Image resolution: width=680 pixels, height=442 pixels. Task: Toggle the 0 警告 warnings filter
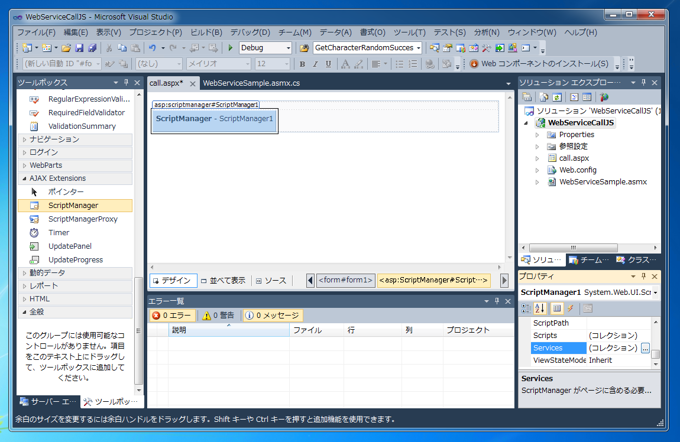point(219,315)
